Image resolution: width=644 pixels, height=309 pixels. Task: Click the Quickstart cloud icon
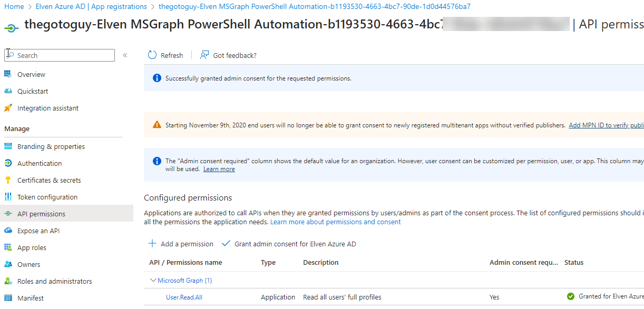[x=8, y=91]
